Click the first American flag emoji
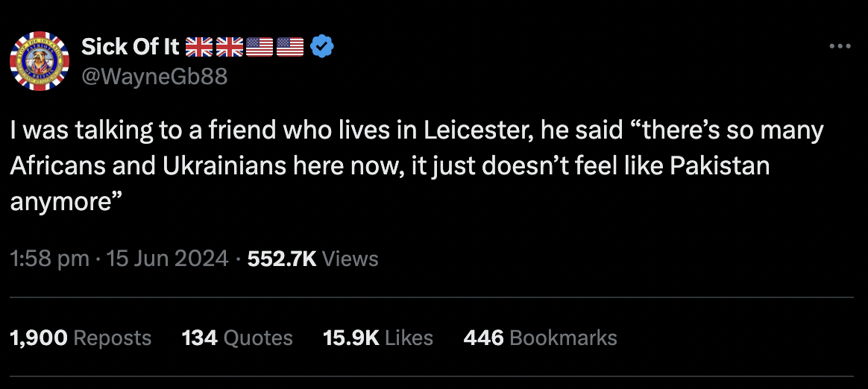Viewport: 868px width, 389px height. pos(260,47)
